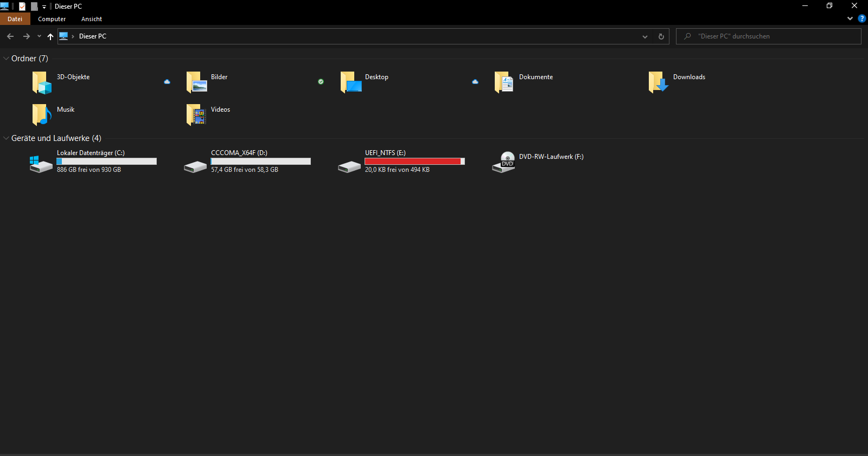Click the search magnifier icon
Viewport: 868px width, 456px height.
point(687,36)
